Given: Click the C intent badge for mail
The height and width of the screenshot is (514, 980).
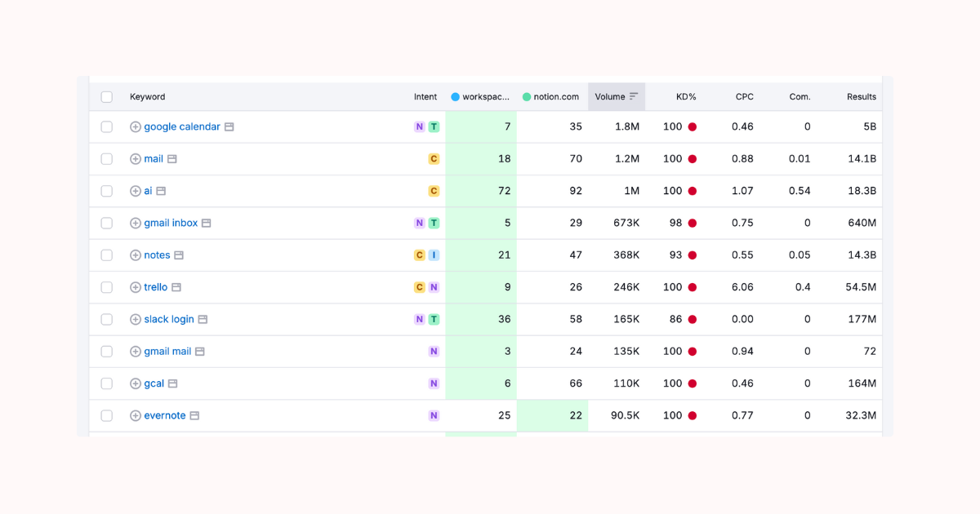Looking at the screenshot, I should coord(434,159).
